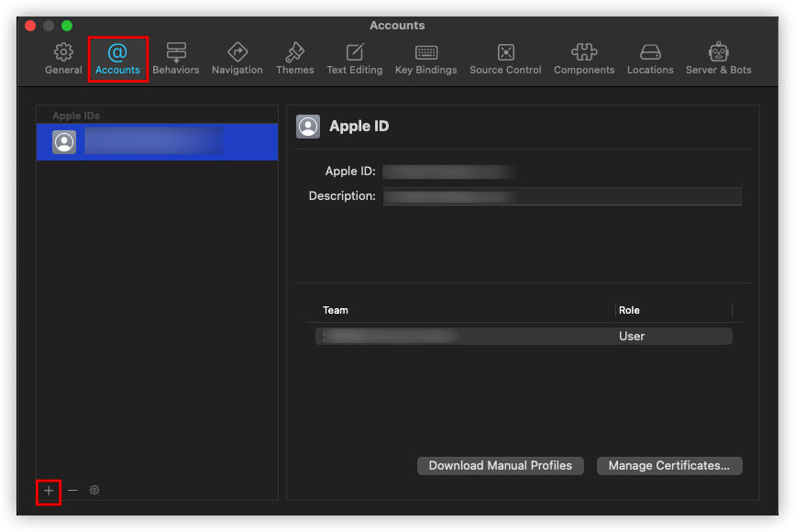This screenshot has height=532, width=795.
Task: Open Manage Certificates dialog
Action: 669,466
